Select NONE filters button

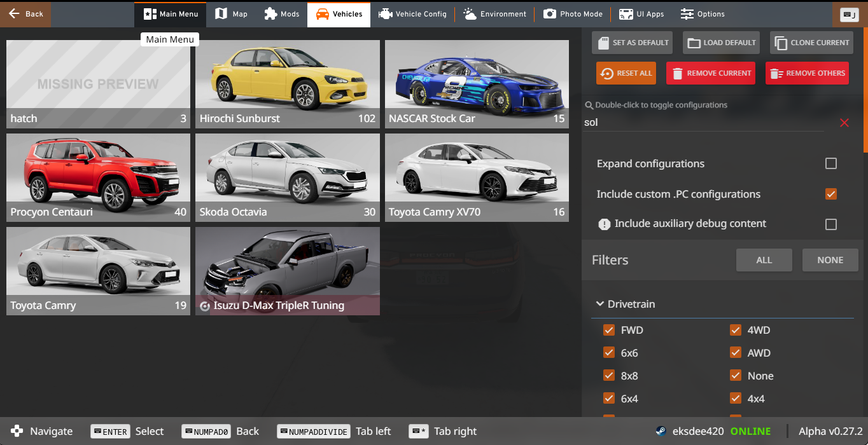point(830,260)
